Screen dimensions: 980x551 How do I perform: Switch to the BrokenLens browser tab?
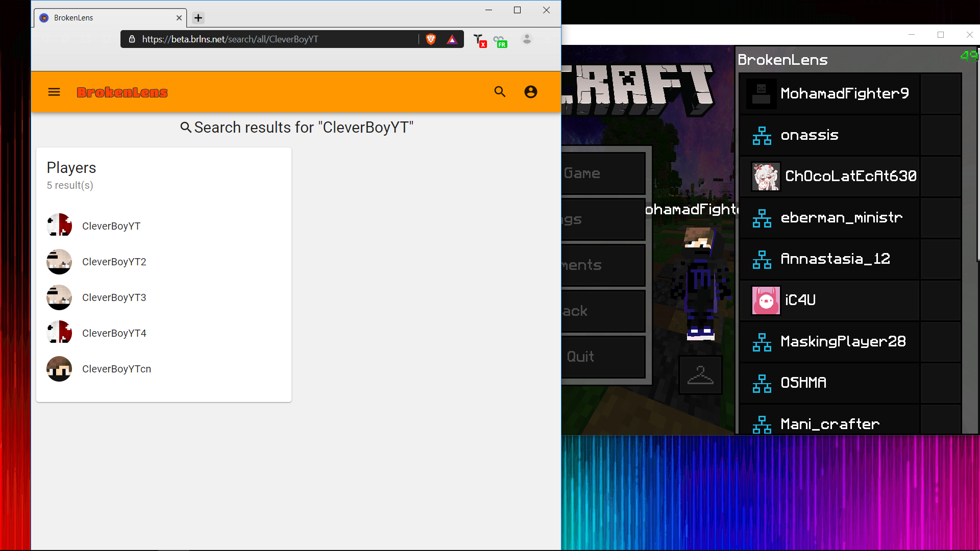click(x=110, y=18)
